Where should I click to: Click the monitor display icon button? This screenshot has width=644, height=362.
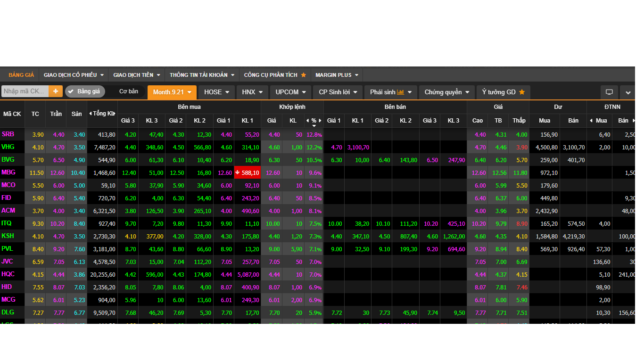(609, 92)
